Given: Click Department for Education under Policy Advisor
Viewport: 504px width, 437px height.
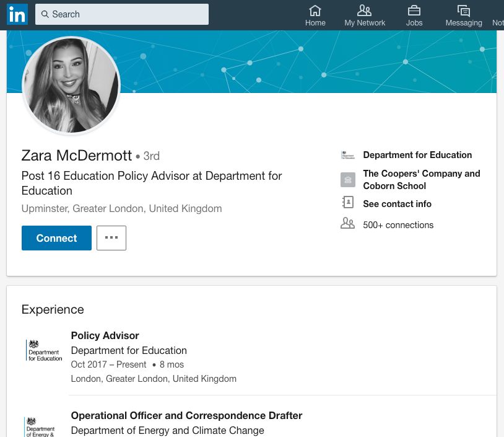Looking at the screenshot, I should pyautogui.click(x=129, y=350).
